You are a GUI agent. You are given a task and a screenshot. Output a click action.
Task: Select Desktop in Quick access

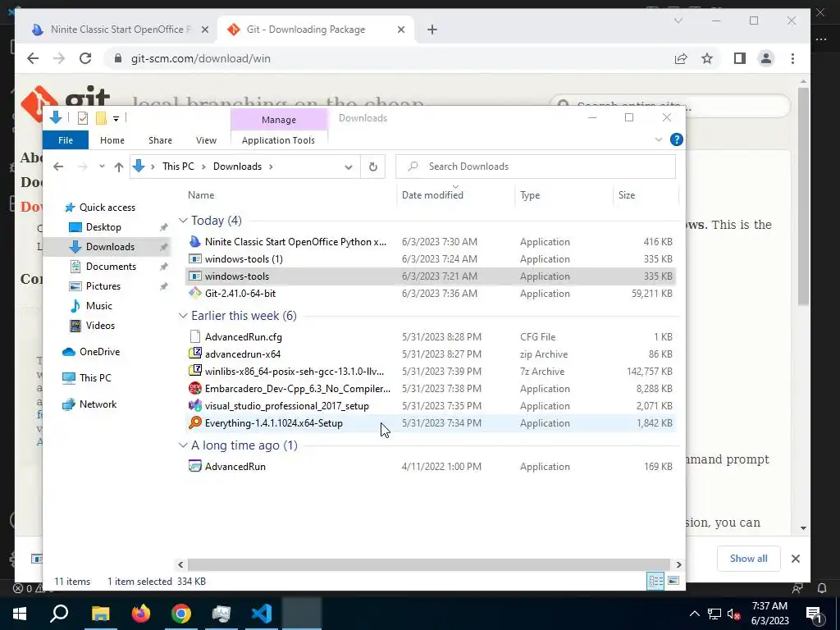[x=103, y=227]
